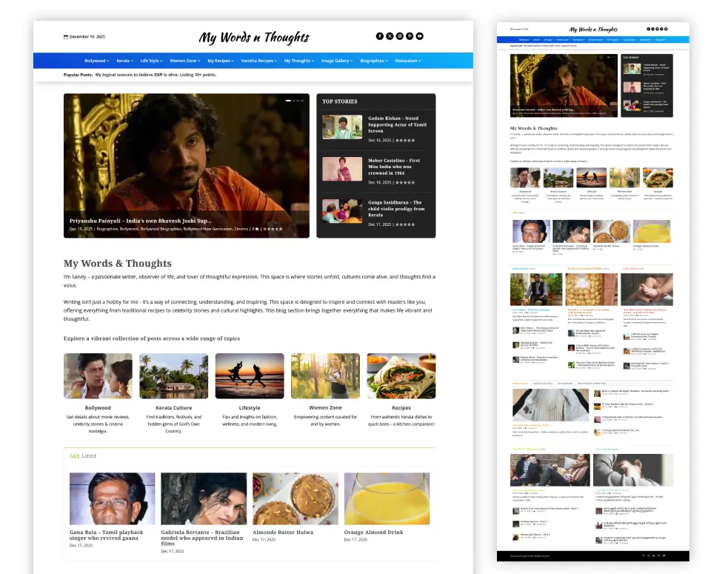
Task: Open the My Recipes dropdown menu
Action: click(219, 61)
